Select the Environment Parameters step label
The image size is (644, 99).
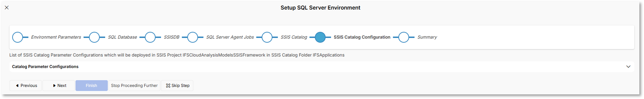(x=56, y=37)
